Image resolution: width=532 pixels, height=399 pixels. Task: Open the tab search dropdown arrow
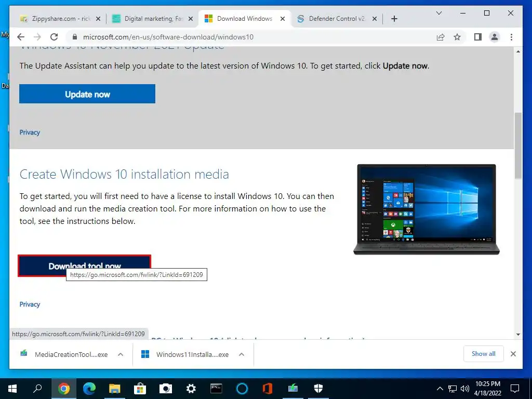click(x=438, y=13)
